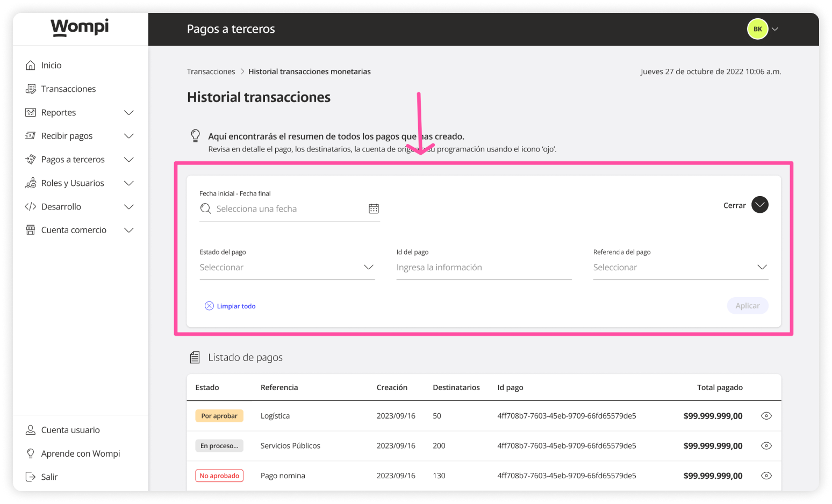
Task: Click the Salir logout icon
Action: click(x=31, y=477)
